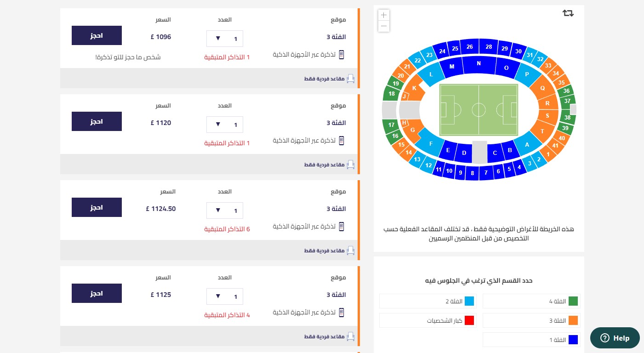Click the Help question mark icon

(604, 338)
